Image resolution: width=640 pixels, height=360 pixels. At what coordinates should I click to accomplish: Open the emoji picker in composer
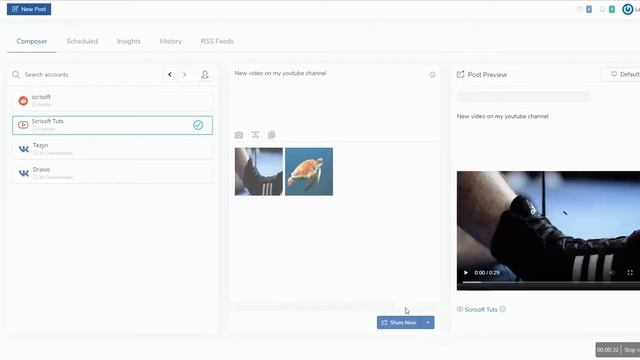point(432,75)
